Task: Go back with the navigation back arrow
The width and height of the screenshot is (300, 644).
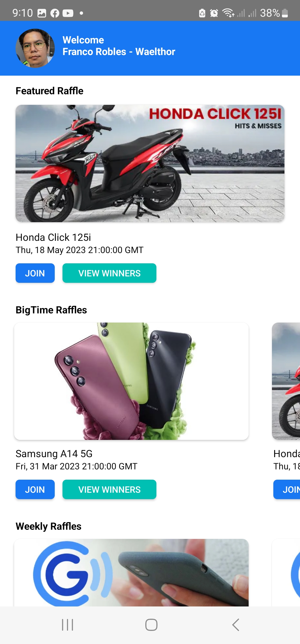Action: tap(236, 625)
